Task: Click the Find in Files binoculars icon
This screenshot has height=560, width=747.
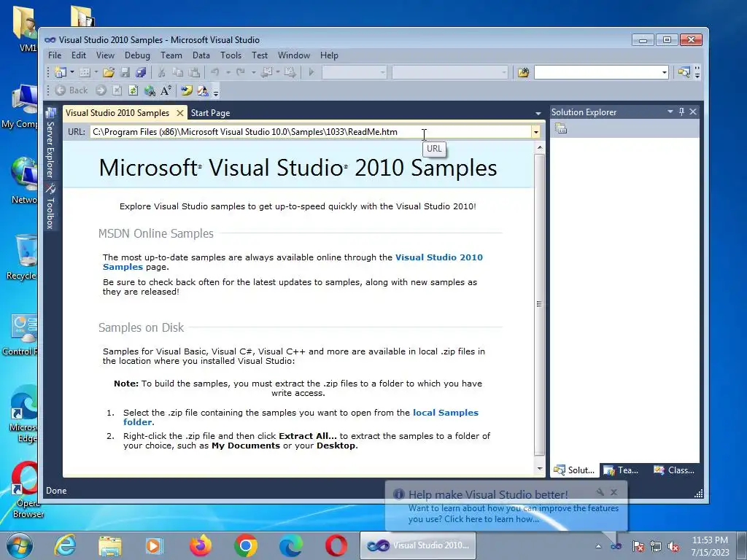Action: [523, 72]
